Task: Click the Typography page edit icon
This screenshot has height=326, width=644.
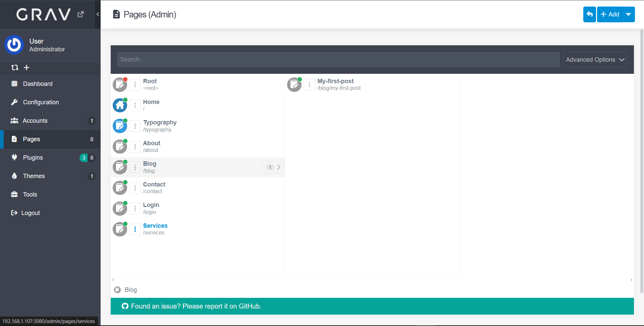Action: click(x=120, y=126)
